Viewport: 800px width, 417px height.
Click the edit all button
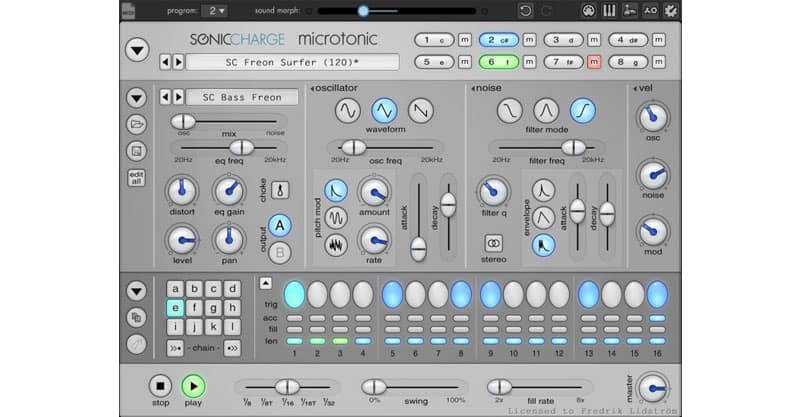coord(136,178)
